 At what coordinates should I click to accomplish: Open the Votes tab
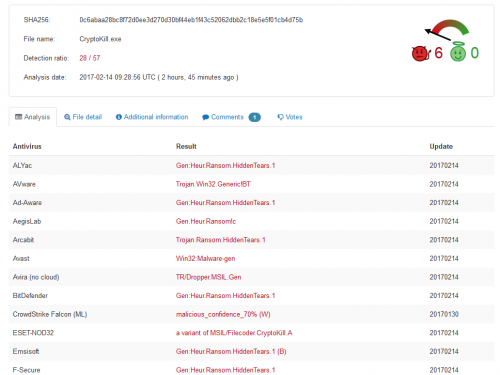point(290,117)
